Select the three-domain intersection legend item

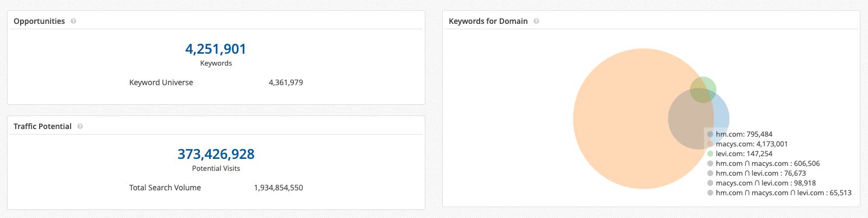click(779, 193)
